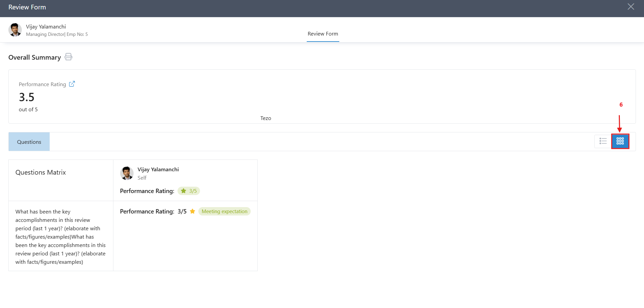Switch to list view of questions
The image size is (644, 308).
602,141
